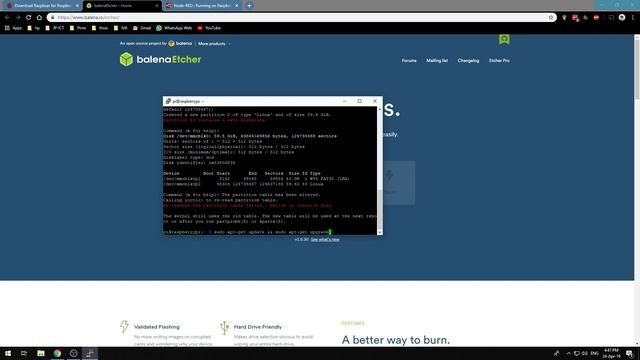640x360 pixels.
Task: Click the ENG language indicator
Action: pyautogui.click(x=594, y=353)
